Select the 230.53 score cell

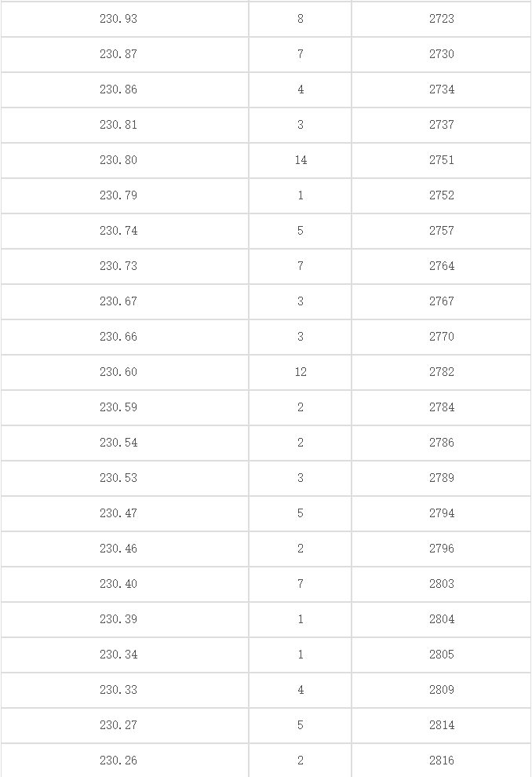pos(118,478)
